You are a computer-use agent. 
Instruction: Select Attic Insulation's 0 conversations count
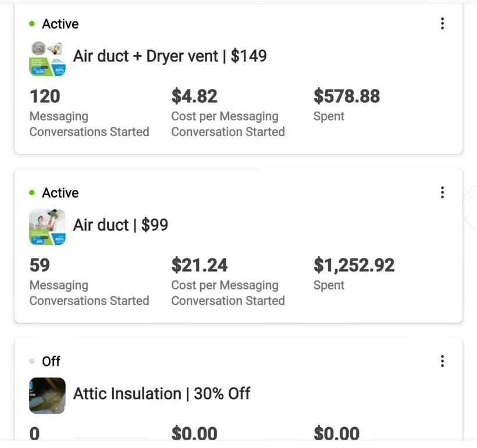click(x=35, y=433)
